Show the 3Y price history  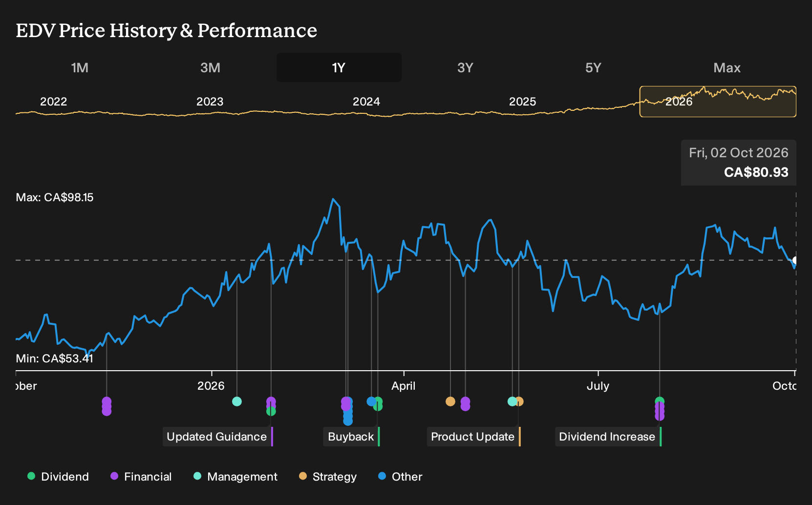465,67
